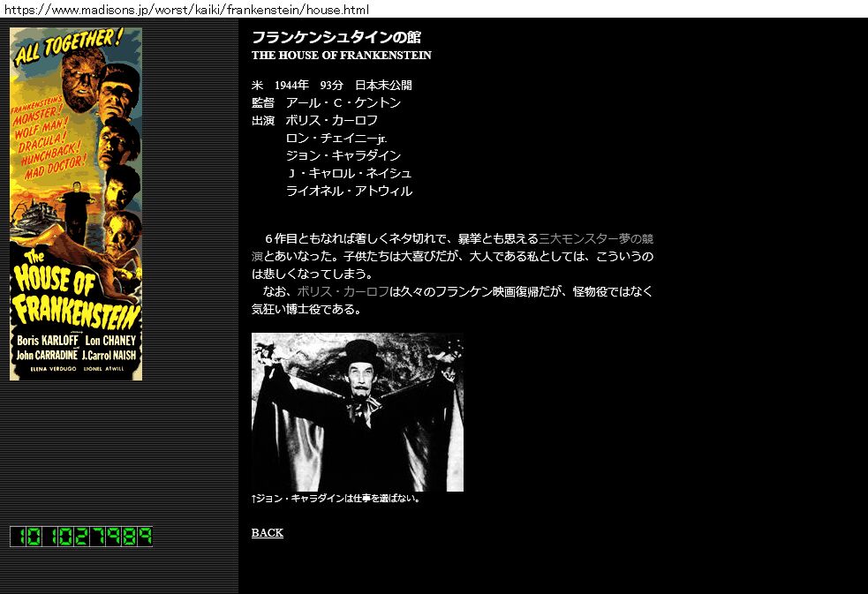Click the caption below the Dracula photo
The width and height of the screenshot is (868, 594).
[336, 499]
